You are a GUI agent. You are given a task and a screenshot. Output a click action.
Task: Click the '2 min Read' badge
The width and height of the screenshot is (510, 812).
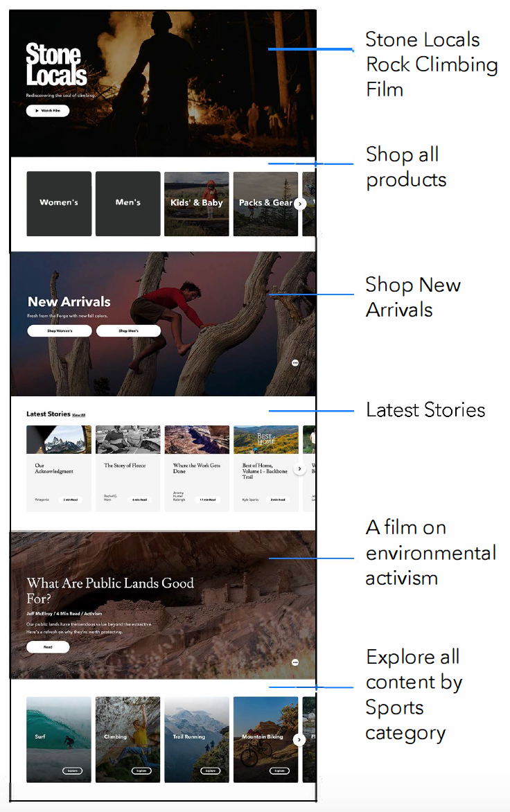[x=71, y=500]
